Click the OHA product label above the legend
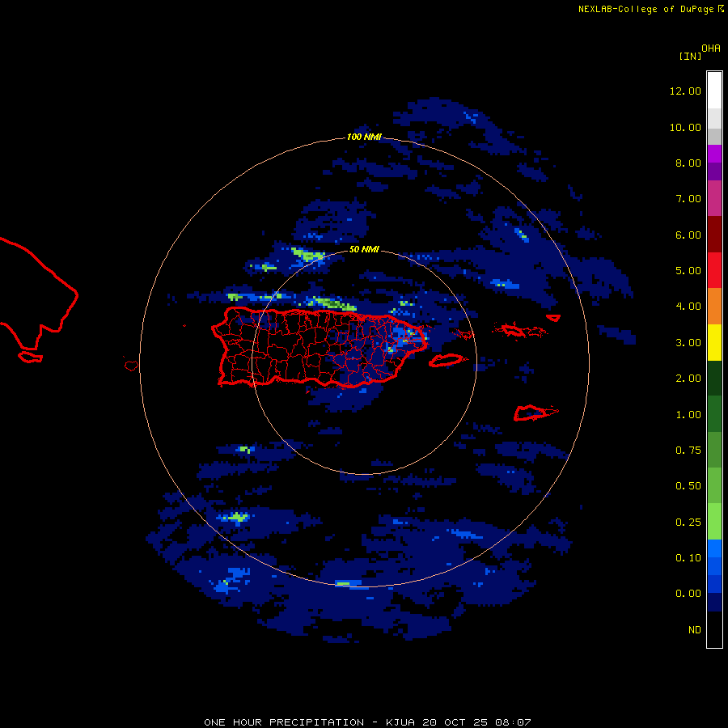Viewport: 728px width, 728px height. point(711,49)
